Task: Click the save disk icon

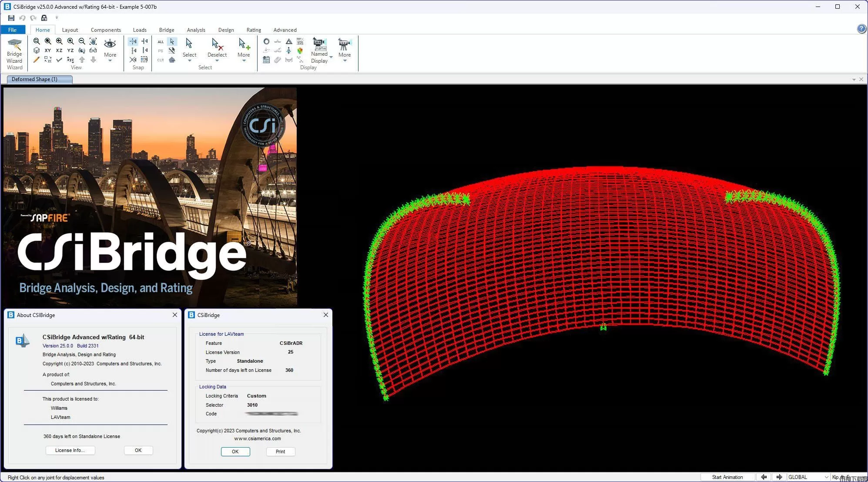Action: pyautogui.click(x=11, y=18)
